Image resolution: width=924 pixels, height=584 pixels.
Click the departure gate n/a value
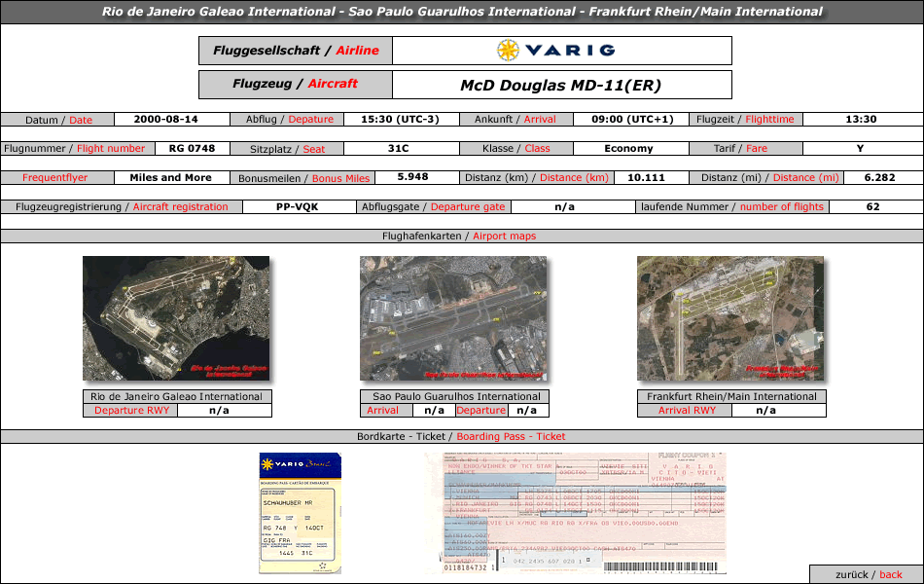(x=564, y=207)
